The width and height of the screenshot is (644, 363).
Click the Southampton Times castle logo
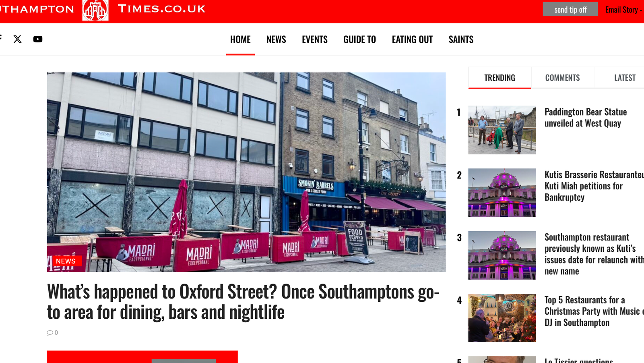95,10
